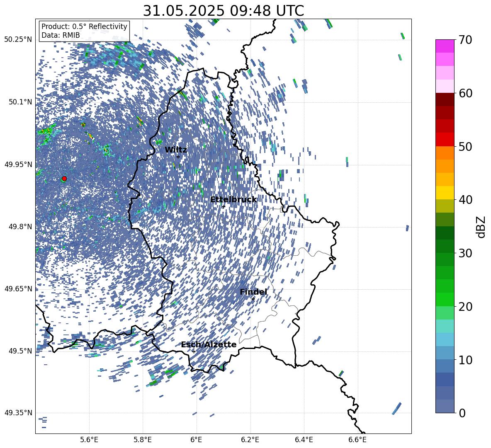Click the Data: RMIB text
Viewport: 491px width, 448px height.
tap(61, 35)
